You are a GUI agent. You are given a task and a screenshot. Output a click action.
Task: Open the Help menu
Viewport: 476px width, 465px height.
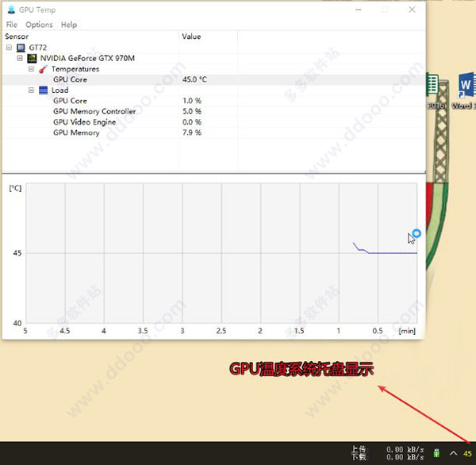[x=69, y=25]
